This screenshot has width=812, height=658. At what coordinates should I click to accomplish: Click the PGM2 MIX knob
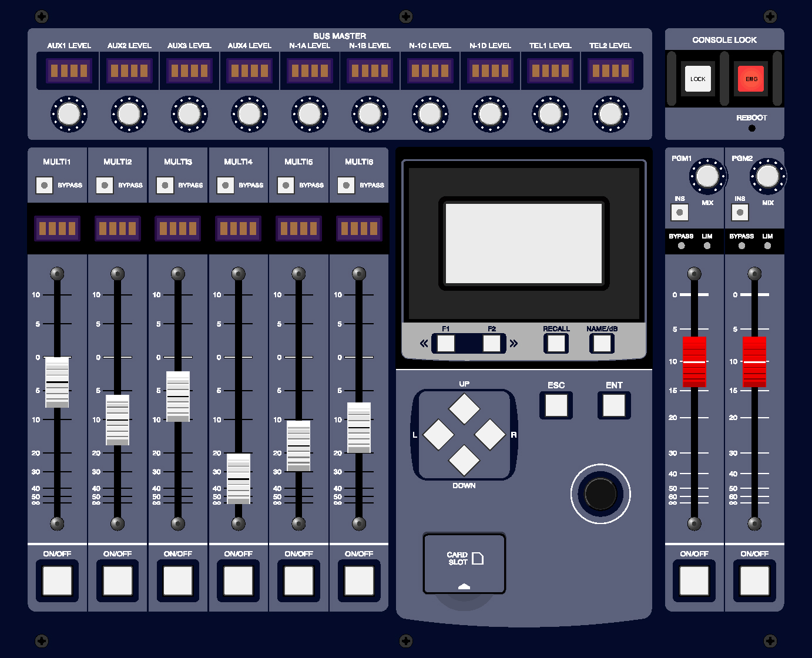(x=768, y=176)
